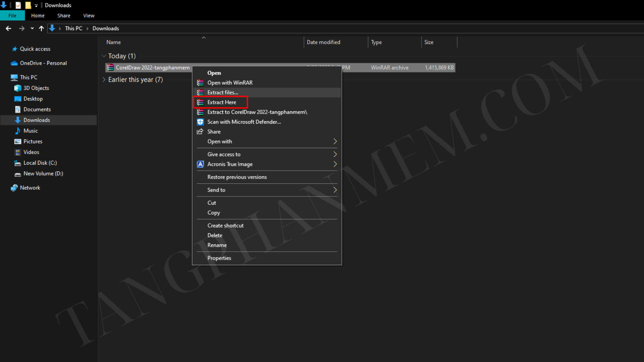Collapse the Today (1) group
This screenshot has height=362, width=644.
pos(104,56)
